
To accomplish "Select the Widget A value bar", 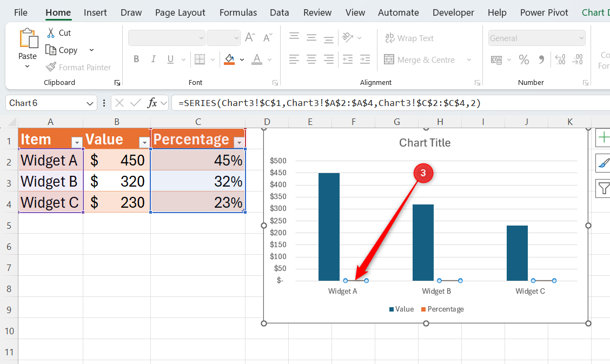I will [329, 227].
